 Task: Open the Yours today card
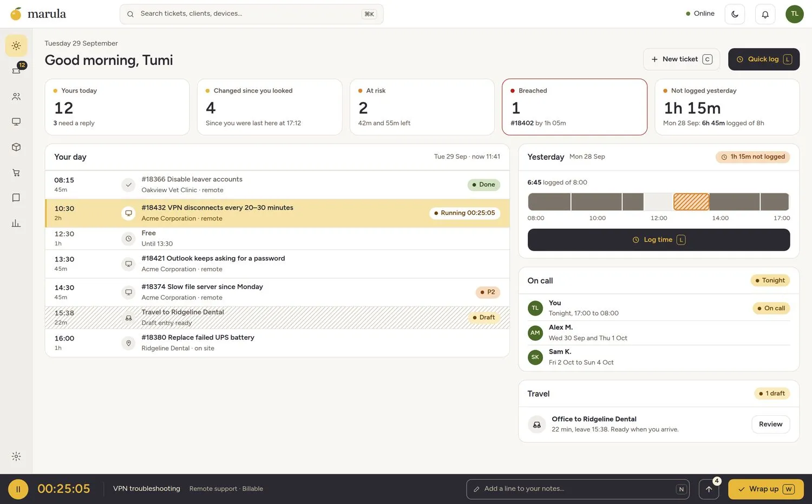117,107
